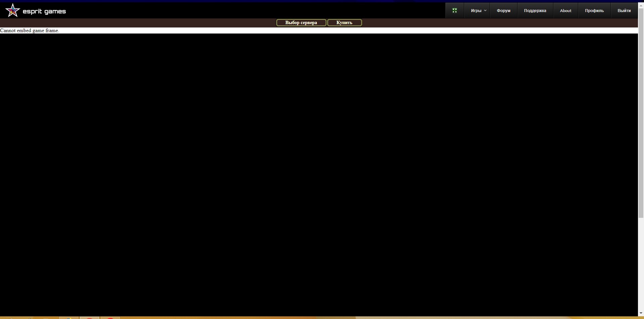Viewport: 644px width, 319px height.
Task: Click the 'Cannot embed game frame.' message
Action: point(30,30)
